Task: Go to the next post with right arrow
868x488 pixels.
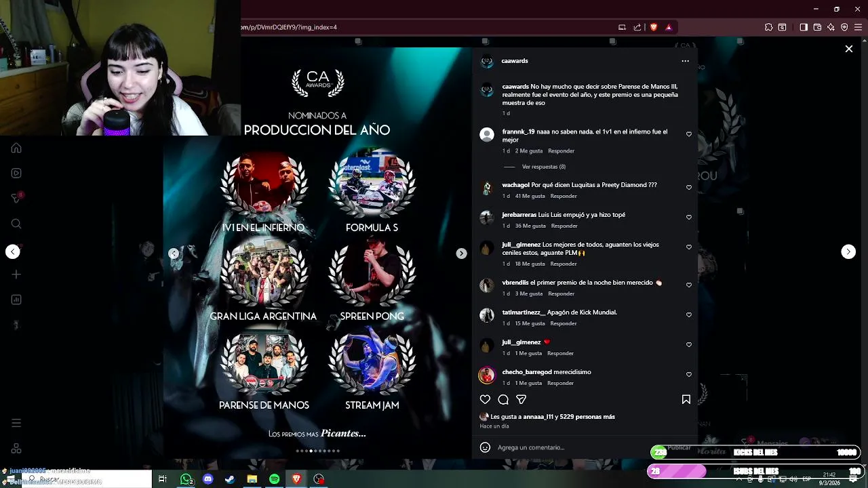Action: tap(848, 251)
